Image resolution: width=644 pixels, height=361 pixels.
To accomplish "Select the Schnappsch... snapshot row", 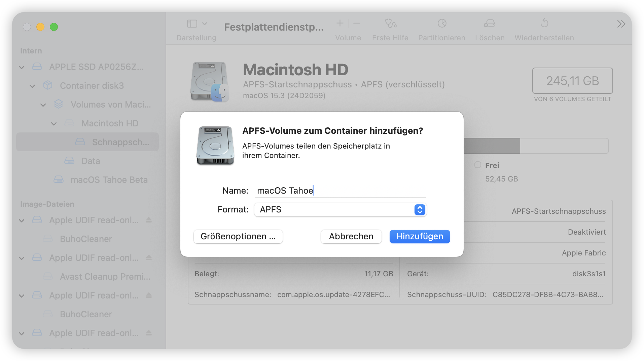I will pos(87,142).
